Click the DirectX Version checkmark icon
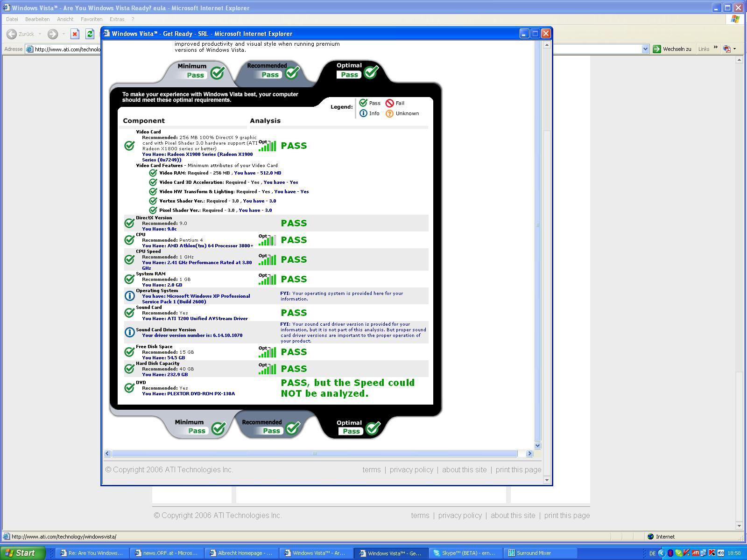 pos(129,223)
